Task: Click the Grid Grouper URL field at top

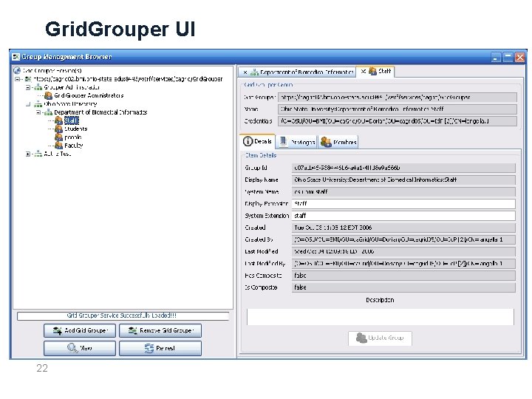Action: point(398,97)
